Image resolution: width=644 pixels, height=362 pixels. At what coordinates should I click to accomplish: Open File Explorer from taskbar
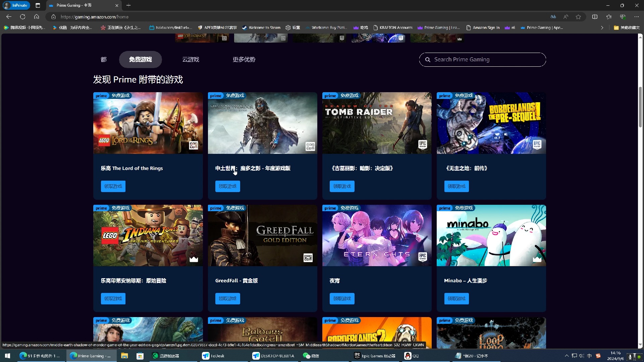click(124, 356)
